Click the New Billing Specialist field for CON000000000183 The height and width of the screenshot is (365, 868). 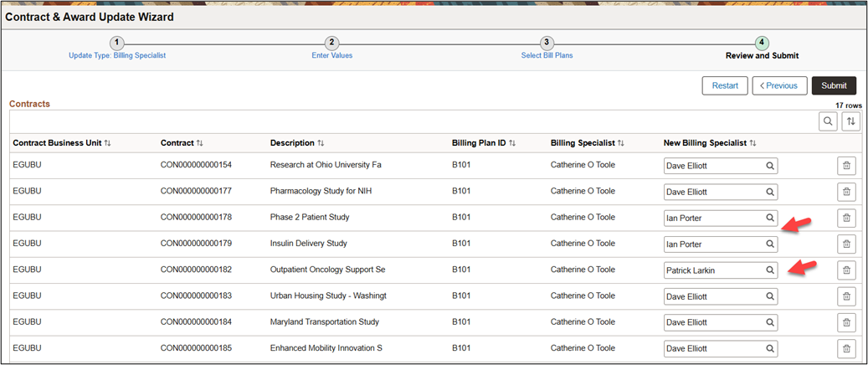pos(713,296)
